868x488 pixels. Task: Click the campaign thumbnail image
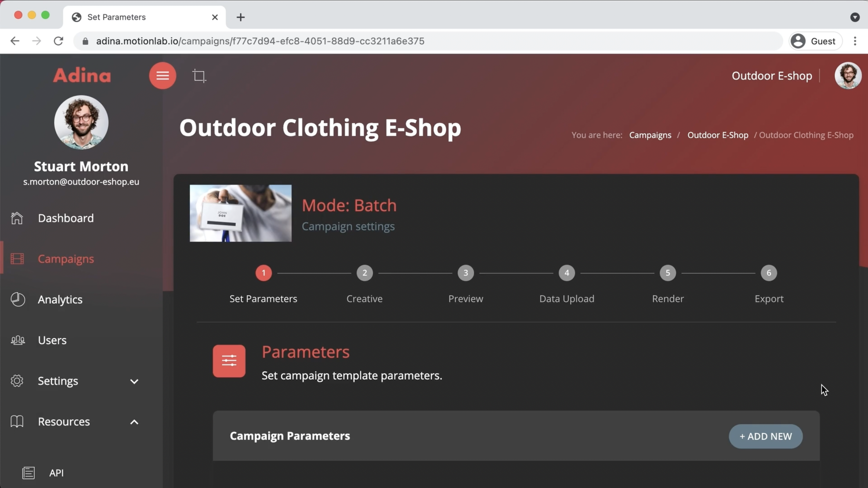point(241,213)
